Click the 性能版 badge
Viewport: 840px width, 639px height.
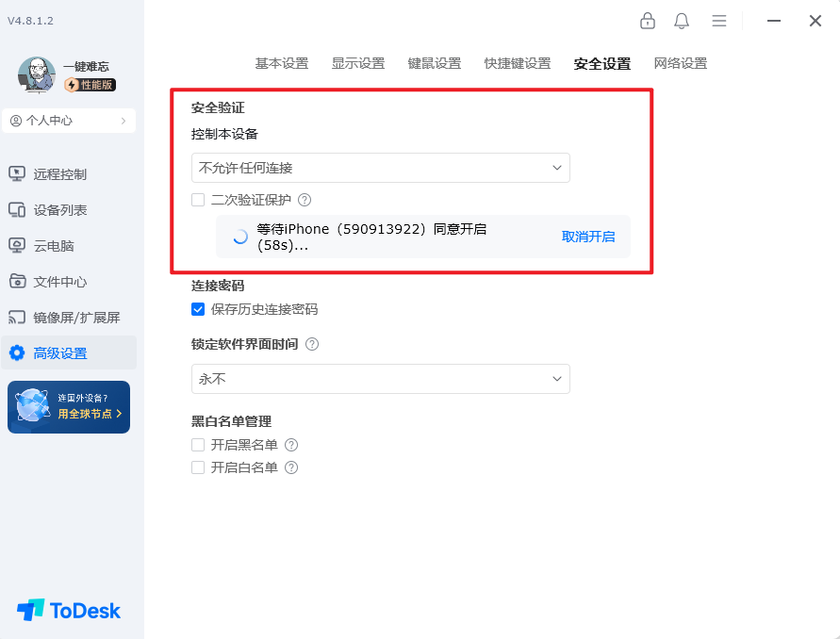[90, 85]
